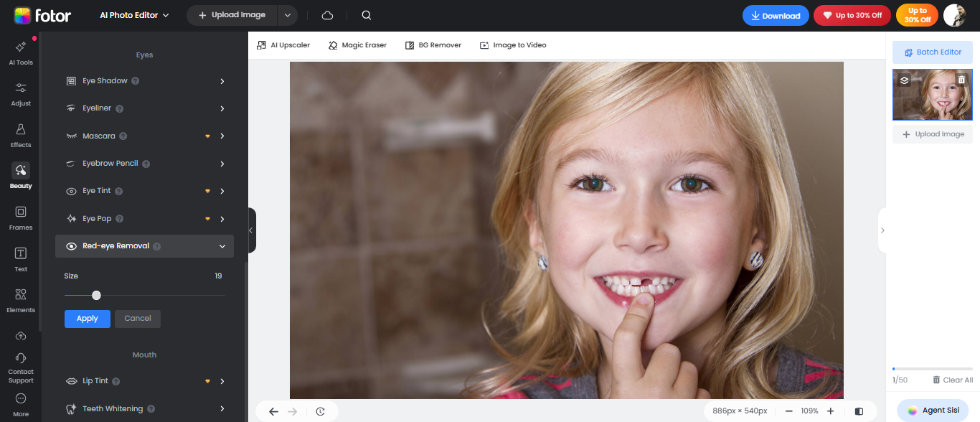The image size is (980, 422).
Task: Click the orange Up to 30% Off badge
Action: [917, 15]
